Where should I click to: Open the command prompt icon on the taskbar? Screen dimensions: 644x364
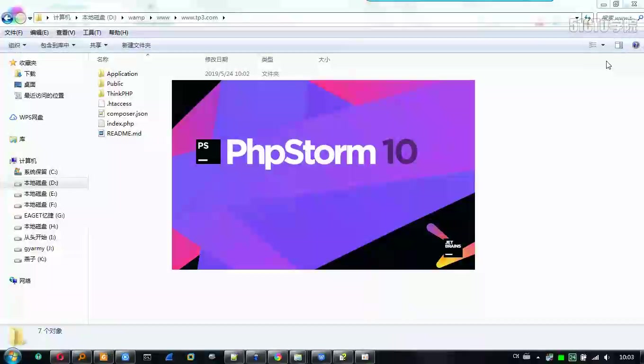pos(147,357)
